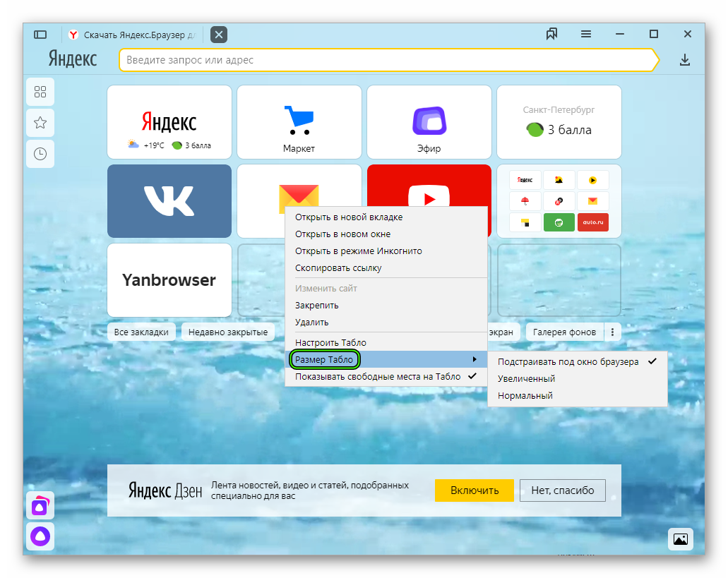Open the VK tile

tap(169, 201)
